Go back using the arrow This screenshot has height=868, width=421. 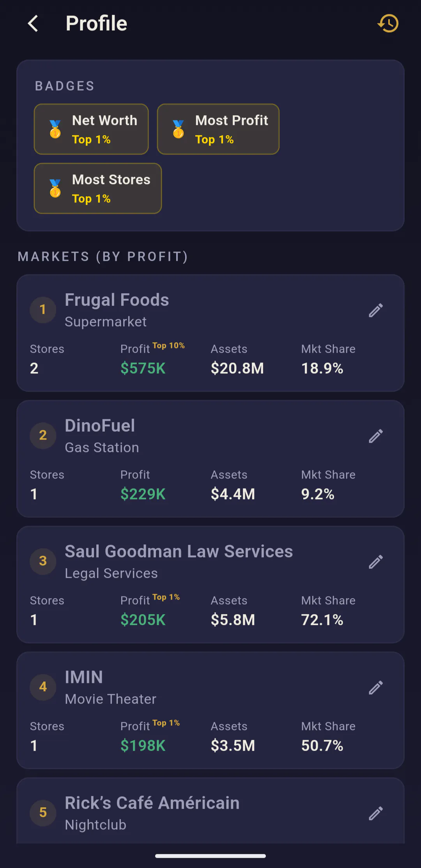[x=33, y=23]
